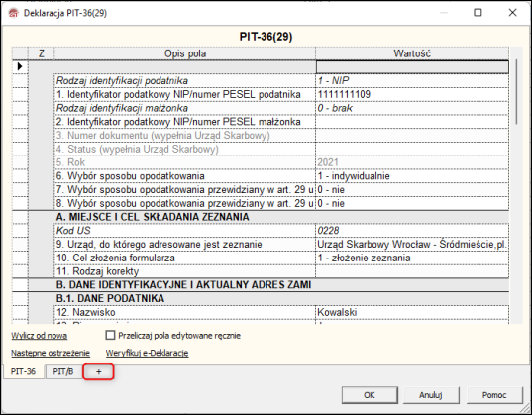Image resolution: width=532 pixels, height=415 pixels.
Task: Open the Następne ostrzeżenie link
Action: coord(51,353)
